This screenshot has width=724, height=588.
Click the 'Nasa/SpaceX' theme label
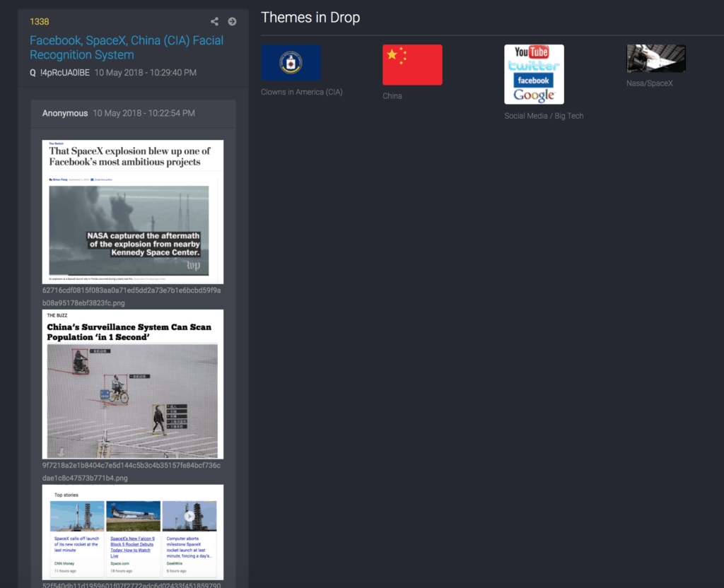click(x=650, y=83)
